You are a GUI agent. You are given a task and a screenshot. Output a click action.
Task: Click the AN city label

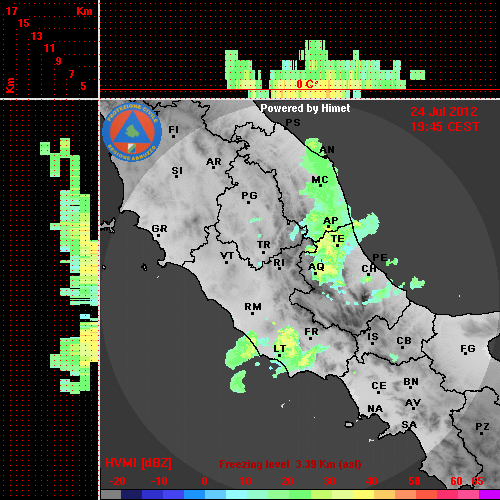[327, 150]
